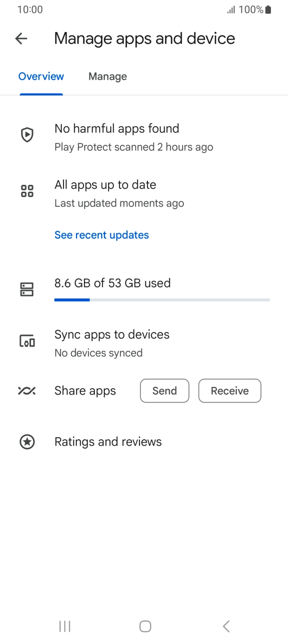Switch to the Manage tab
This screenshot has height=644, width=288.
pyautogui.click(x=107, y=77)
